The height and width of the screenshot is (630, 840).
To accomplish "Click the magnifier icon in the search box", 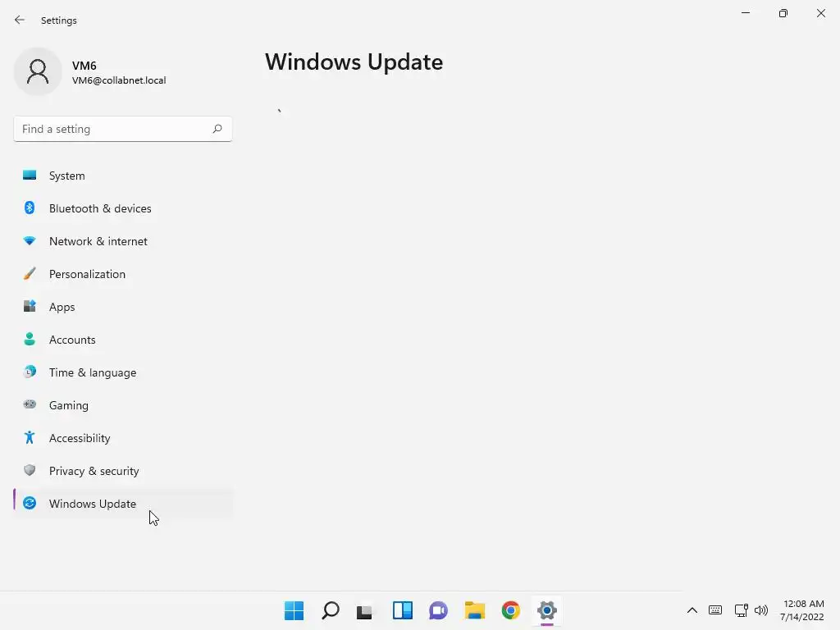I will (217, 129).
